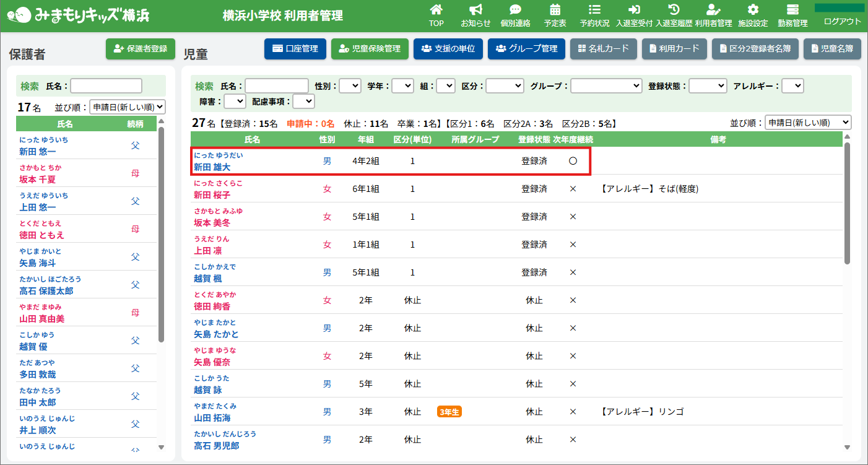868x465 pixels.
Task: Click the guardian 氏名 search field
Action: click(x=106, y=86)
